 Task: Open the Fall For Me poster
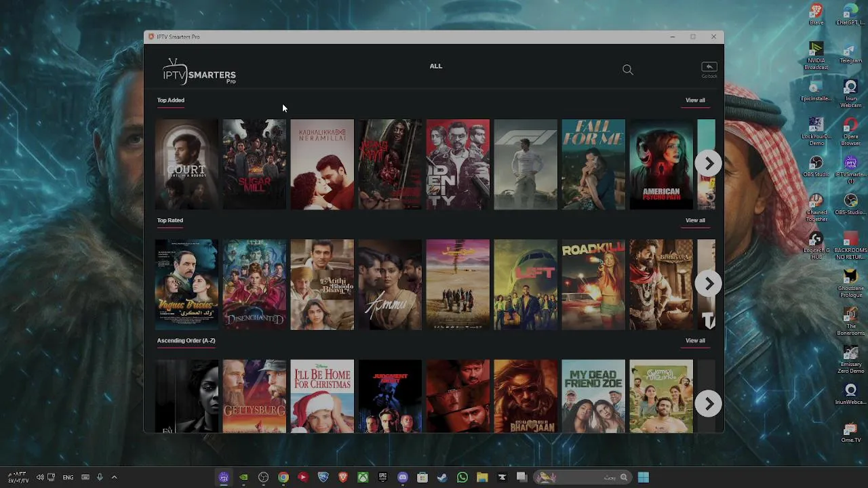point(593,164)
